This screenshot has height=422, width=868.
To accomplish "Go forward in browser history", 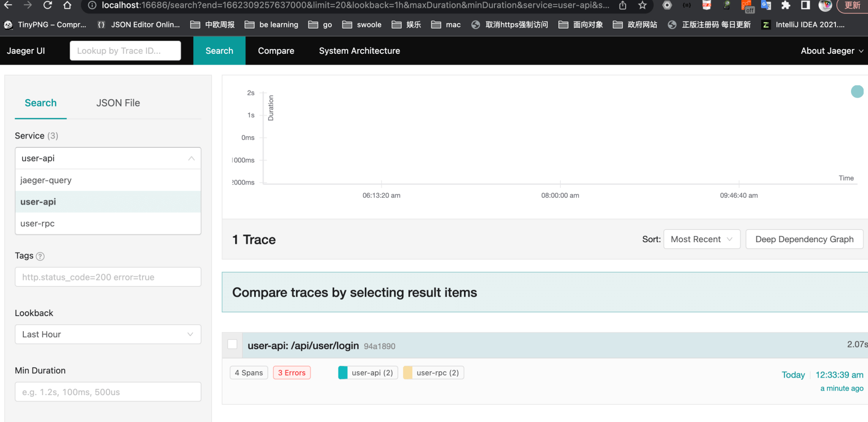I will click(28, 5).
